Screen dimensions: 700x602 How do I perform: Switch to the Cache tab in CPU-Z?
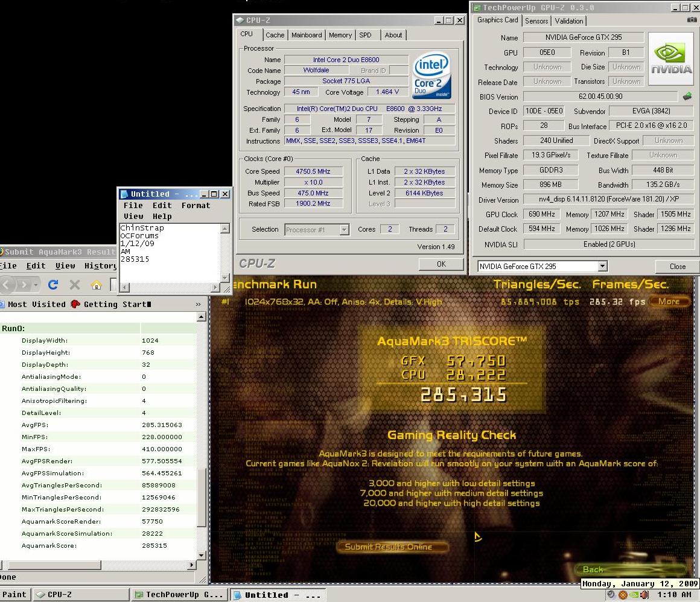(275, 35)
